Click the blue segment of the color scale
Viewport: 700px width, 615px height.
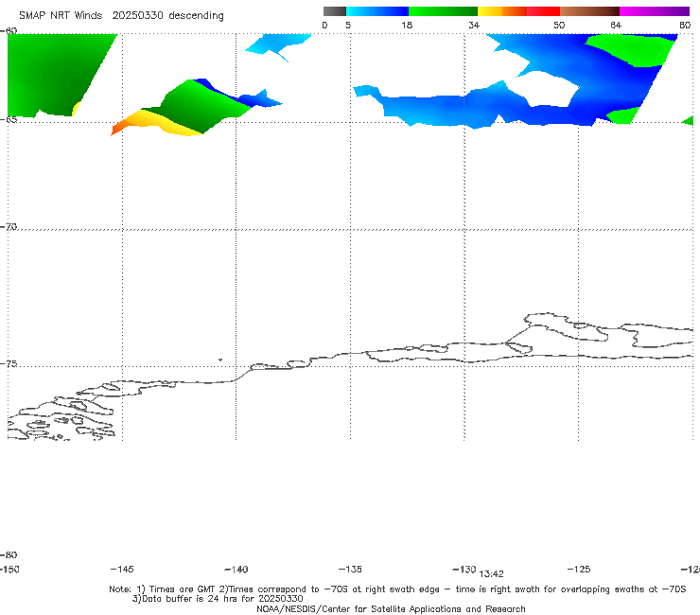[x=377, y=11]
